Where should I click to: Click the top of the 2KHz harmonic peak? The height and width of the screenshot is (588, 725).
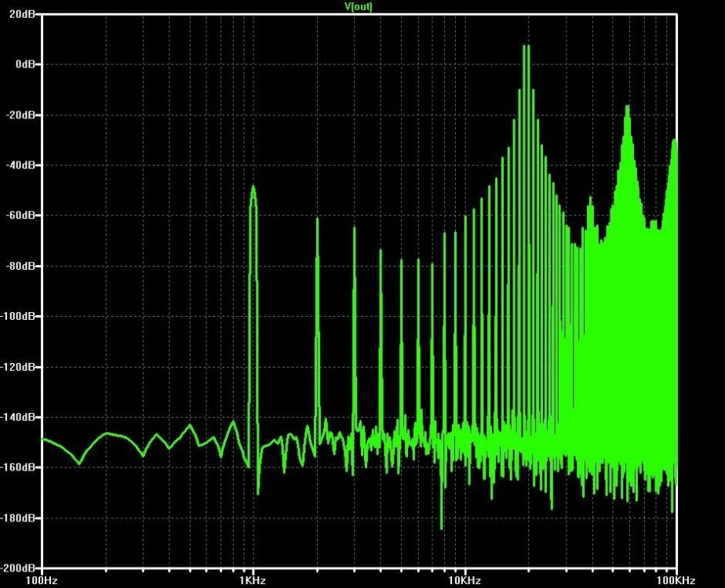[317, 219]
